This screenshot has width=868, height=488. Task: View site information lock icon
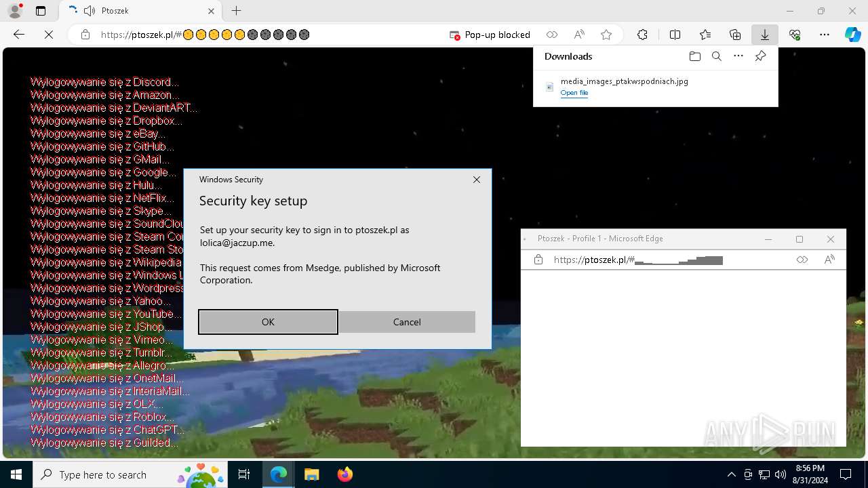[x=85, y=35]
